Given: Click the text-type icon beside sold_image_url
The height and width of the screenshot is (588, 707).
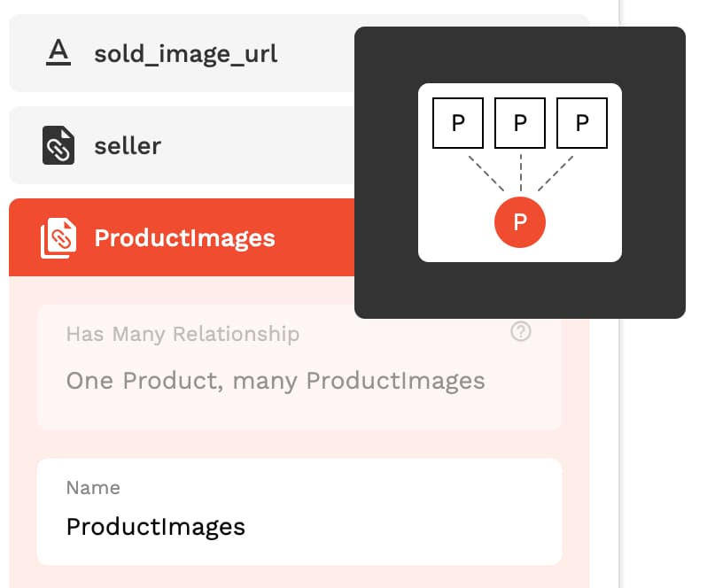Looking at the screenshot, I should [58, 52].
